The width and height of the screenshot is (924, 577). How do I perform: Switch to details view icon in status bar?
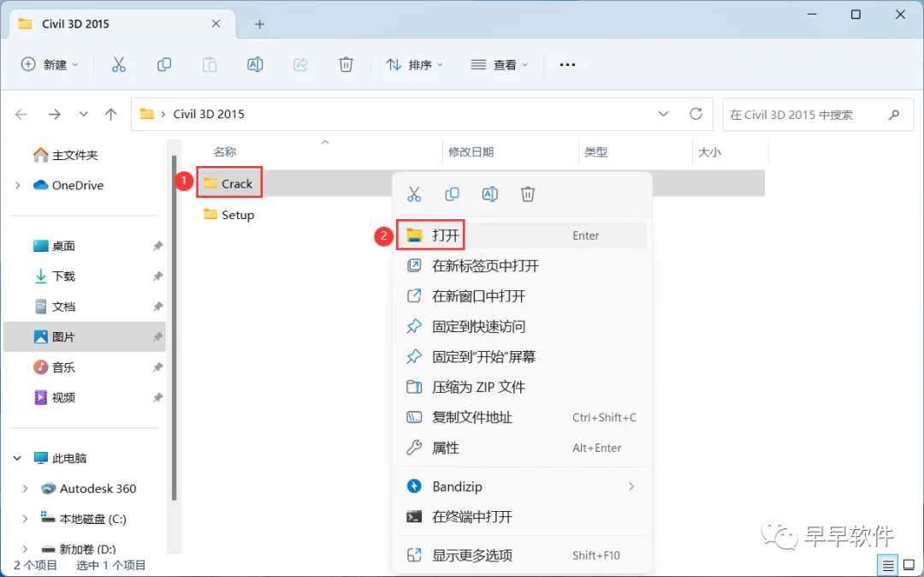coord(888,565)
